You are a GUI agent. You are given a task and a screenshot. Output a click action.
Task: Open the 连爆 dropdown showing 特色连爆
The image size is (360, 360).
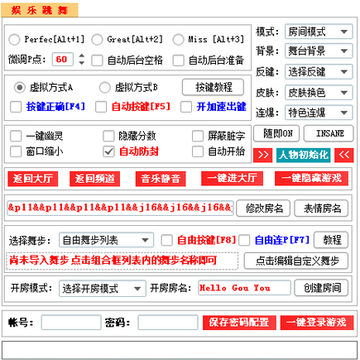[319, 113]
